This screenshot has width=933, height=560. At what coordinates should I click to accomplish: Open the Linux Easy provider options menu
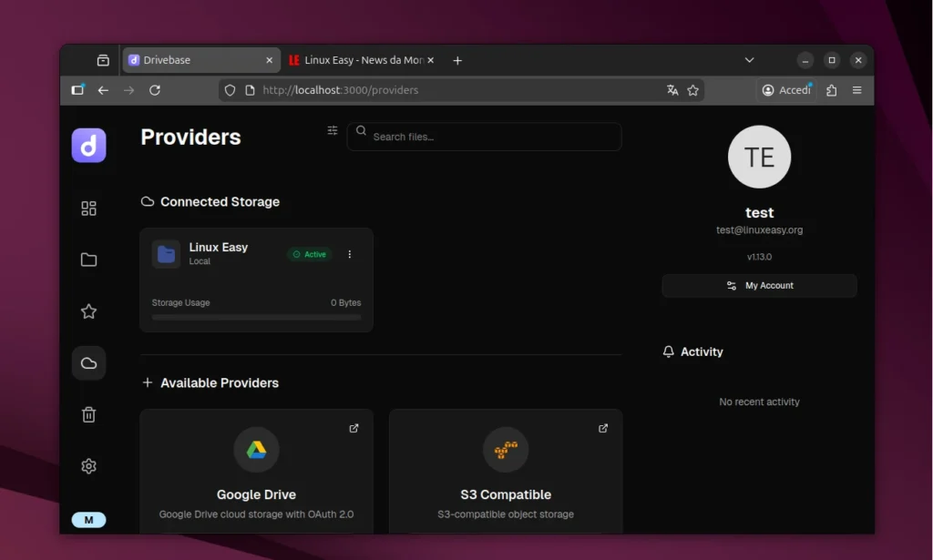pyautogui.click(x=350, y=254)
